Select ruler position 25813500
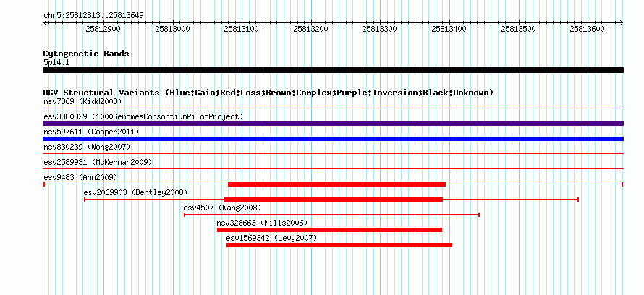 pos(518,30)
